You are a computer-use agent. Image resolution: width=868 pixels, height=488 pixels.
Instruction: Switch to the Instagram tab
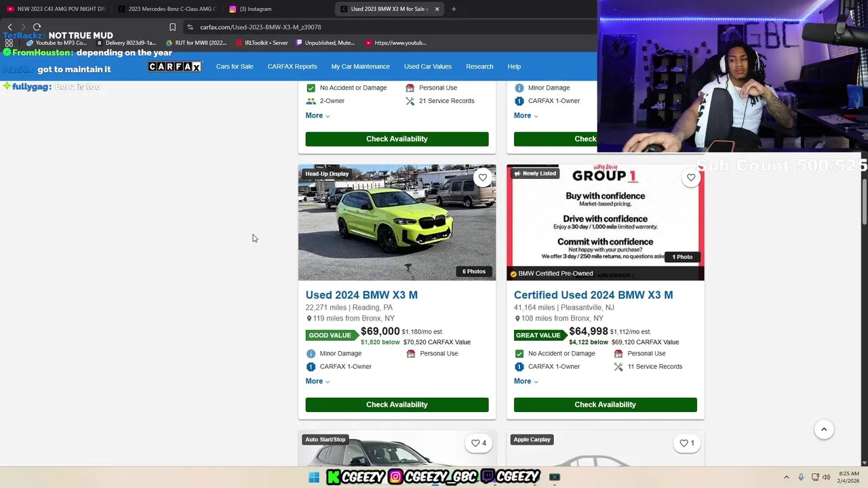278,9
